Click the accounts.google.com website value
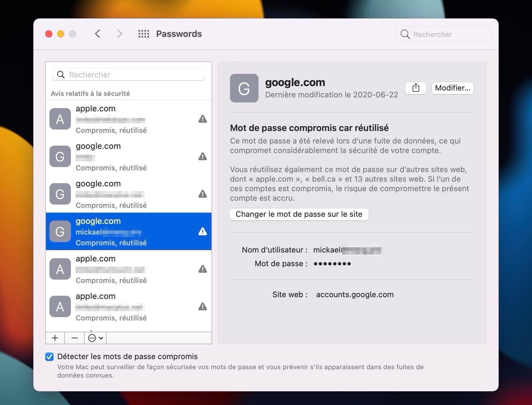532x405 pixels. pos(355,295)
